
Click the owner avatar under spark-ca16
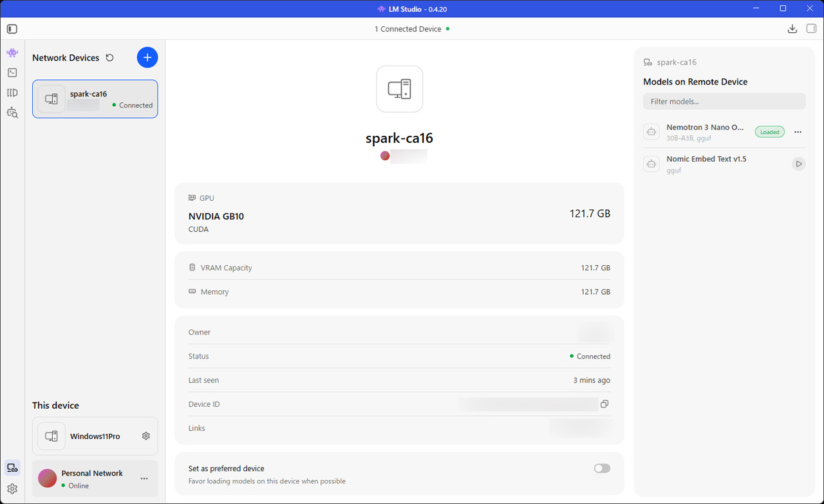point(385,156)
